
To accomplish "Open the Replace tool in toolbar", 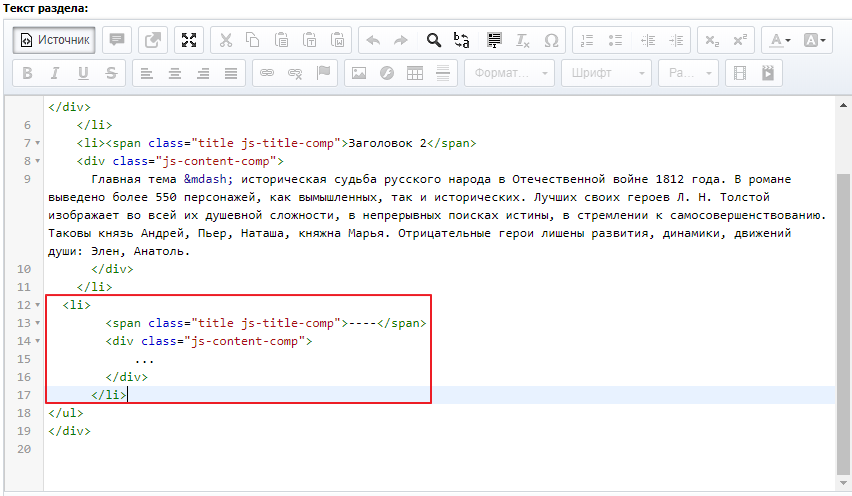I will pos(462,40).
